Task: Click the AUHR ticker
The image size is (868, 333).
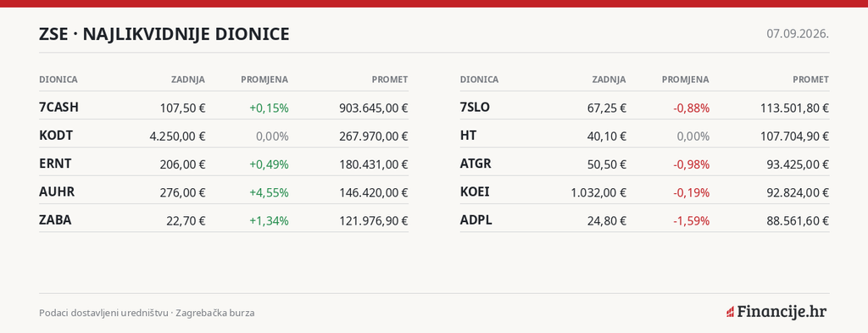Action: (x=57, y=192)
